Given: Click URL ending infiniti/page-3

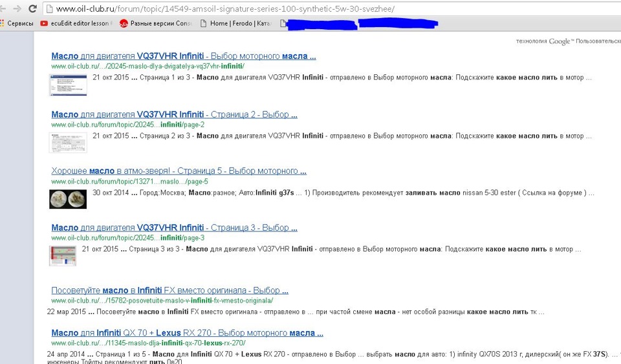Looking at the screenshot, I should coord(128,238).
